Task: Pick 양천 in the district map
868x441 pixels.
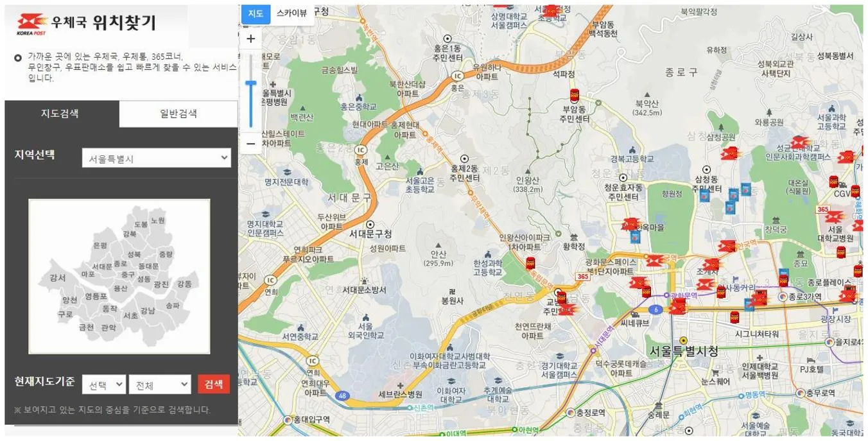Action: click(x=70, y=300)
